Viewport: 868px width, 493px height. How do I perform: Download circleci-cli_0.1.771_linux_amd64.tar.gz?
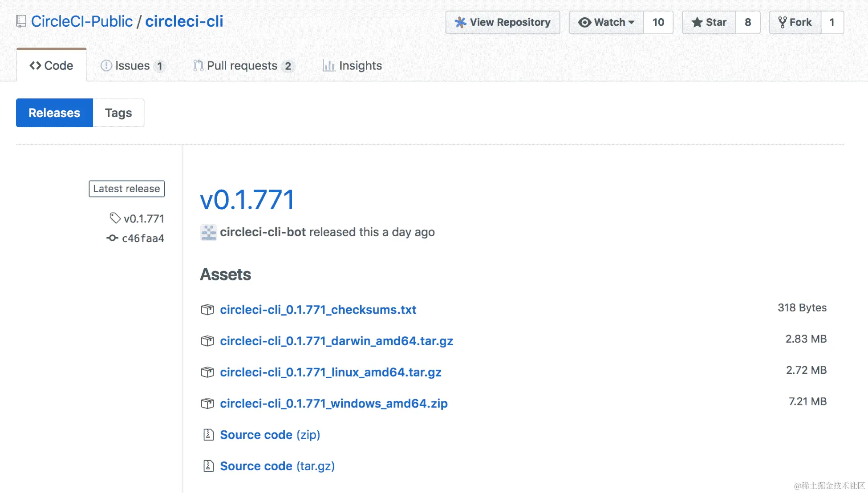[x=330, y=372]
